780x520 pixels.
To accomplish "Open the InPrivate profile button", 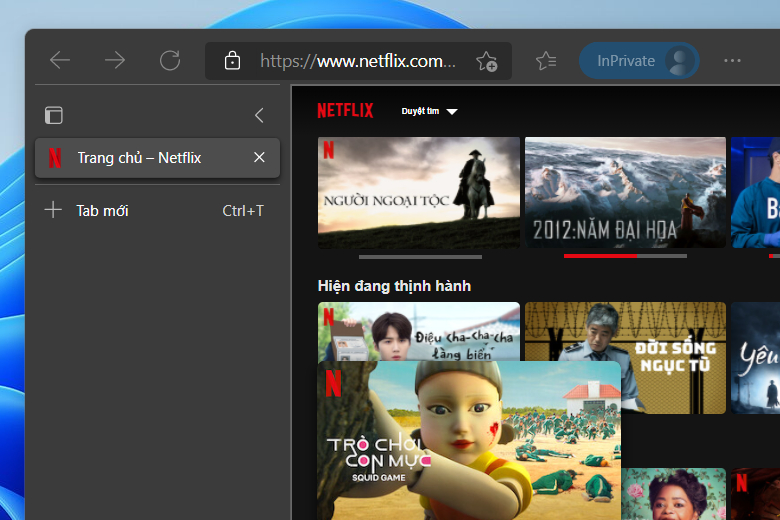I will tap(639, 61).
